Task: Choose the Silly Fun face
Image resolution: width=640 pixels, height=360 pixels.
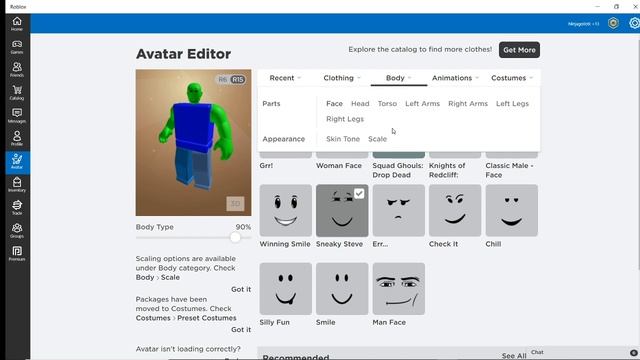Action: click(285, 289)
